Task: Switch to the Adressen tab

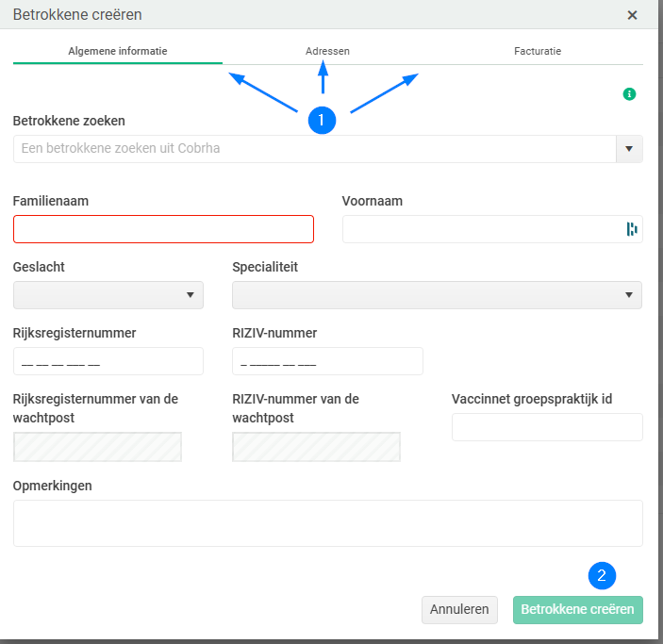Action: coord(327,51)
